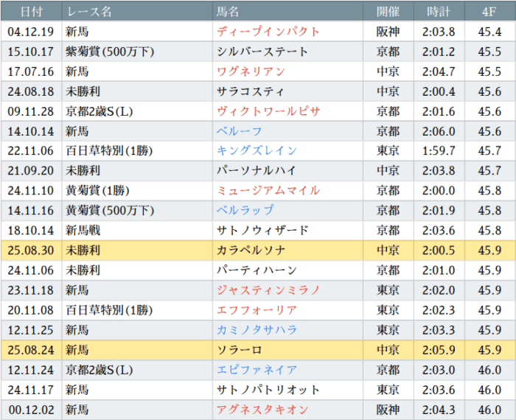
Task: Select the 開催 column header
Action: [x=388, y=12]
